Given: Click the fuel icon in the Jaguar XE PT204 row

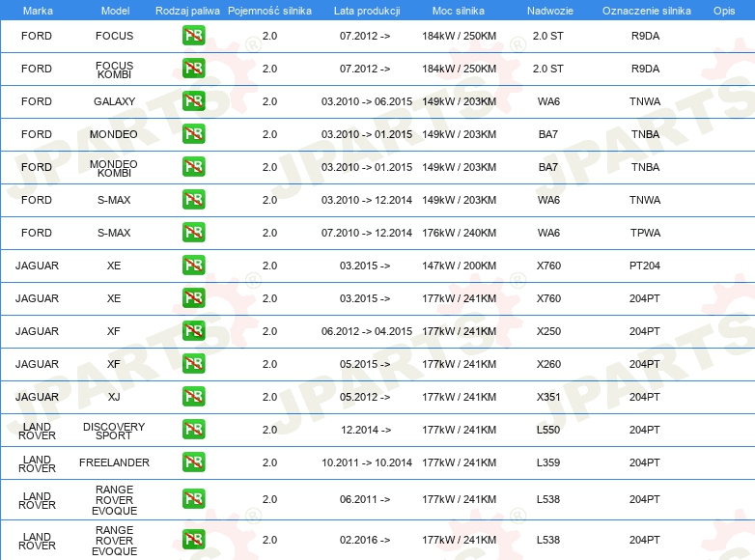Looking at the screenshot, I should point(193,266).
